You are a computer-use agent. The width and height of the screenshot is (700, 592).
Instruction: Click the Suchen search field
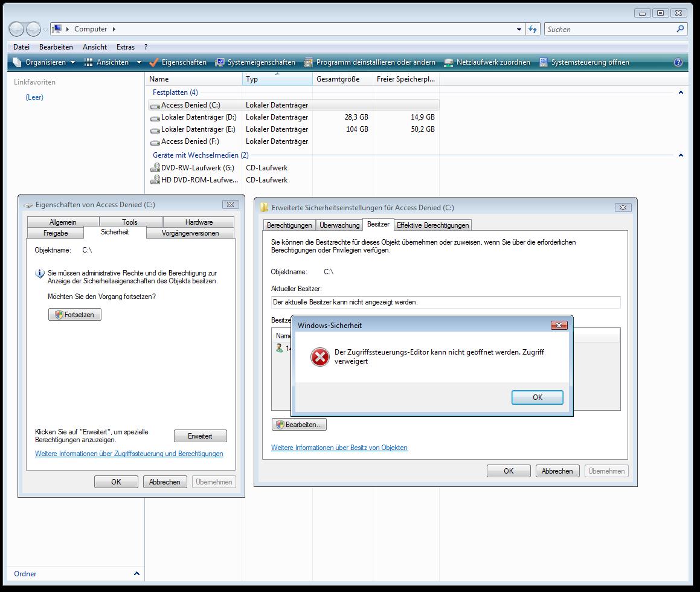(610, 30)
